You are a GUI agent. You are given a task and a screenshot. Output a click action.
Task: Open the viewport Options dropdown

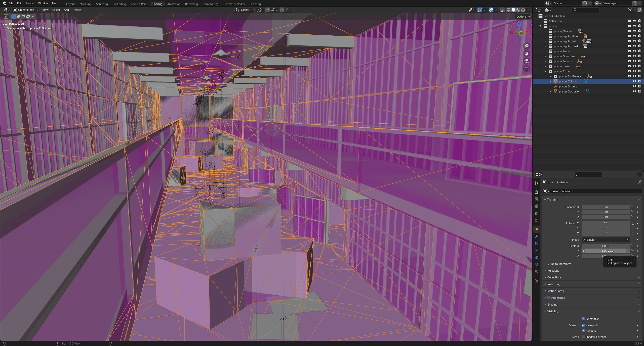pyautogui.click(x=523, y=17)
